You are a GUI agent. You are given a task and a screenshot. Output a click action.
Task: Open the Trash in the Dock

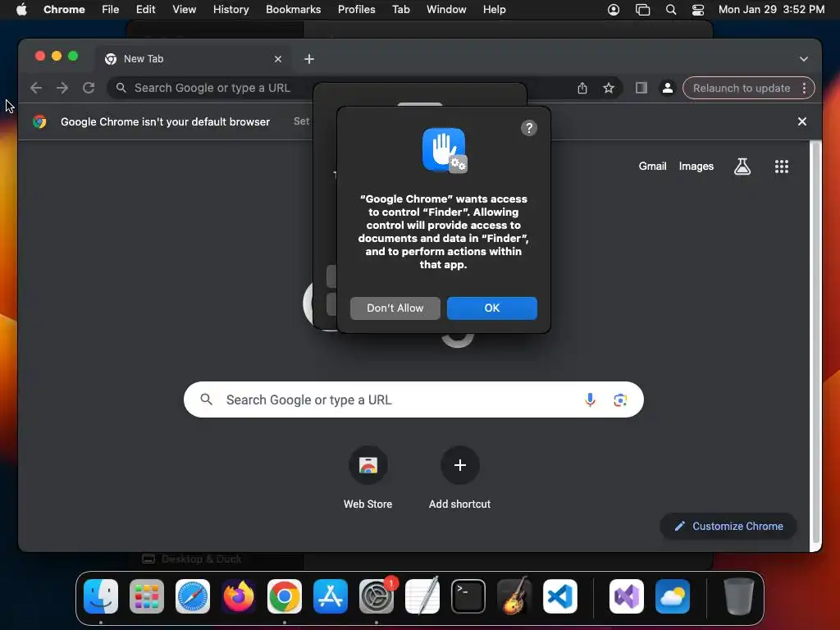click(739, 596)
